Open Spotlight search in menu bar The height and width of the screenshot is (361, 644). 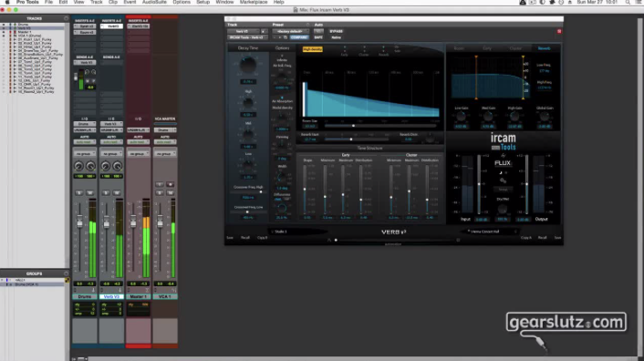coord(628,2)
